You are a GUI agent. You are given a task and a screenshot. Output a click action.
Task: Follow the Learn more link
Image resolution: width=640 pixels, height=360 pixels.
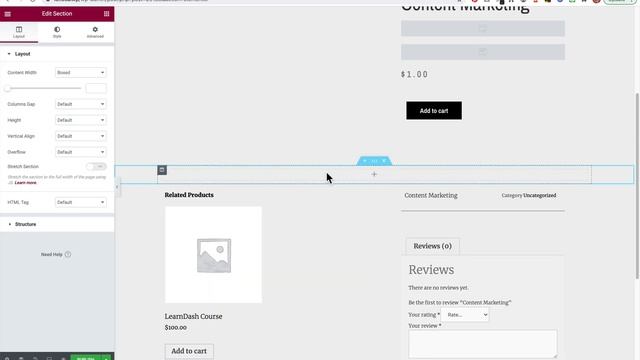coord(25,182)
